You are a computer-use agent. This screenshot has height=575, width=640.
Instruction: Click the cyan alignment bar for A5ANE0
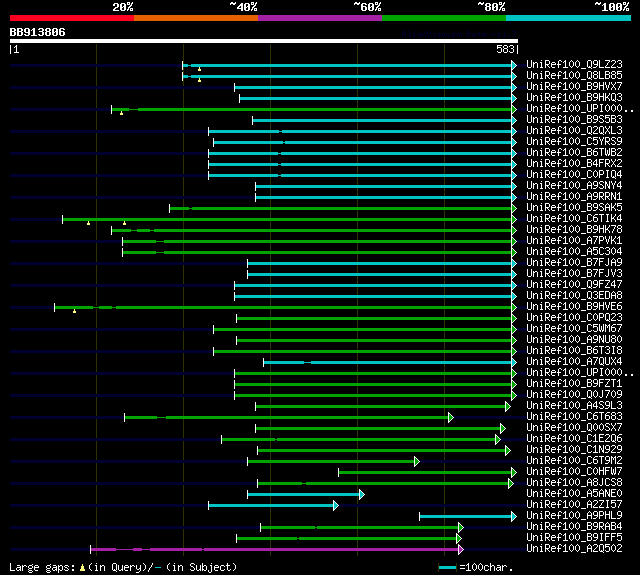[306, 495]
